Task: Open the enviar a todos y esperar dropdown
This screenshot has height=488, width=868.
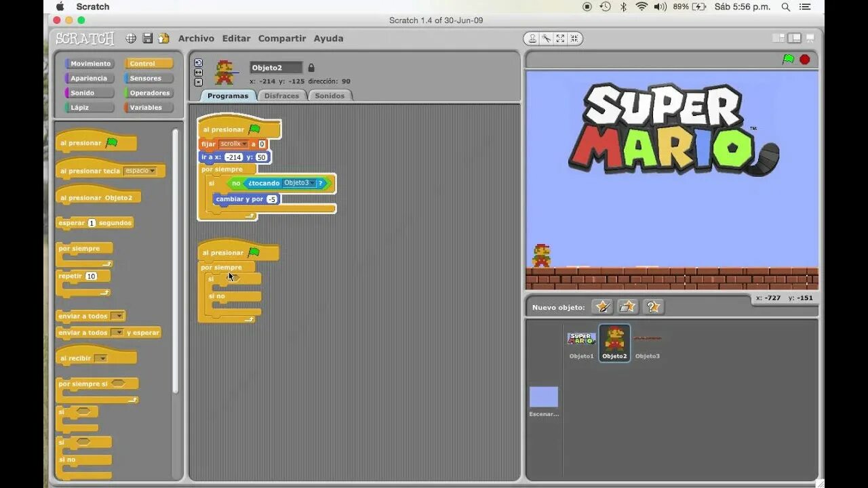Action: [x=117, y=333]
